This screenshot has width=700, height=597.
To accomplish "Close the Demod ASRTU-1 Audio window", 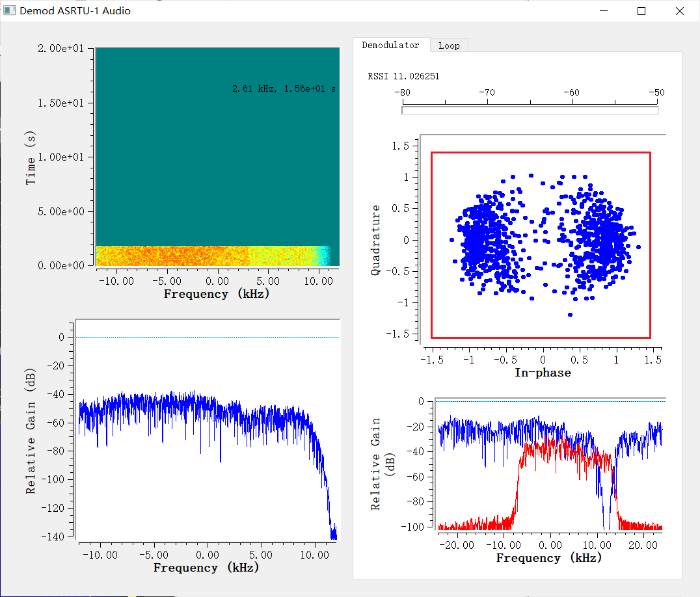I will tap(679, 11).
